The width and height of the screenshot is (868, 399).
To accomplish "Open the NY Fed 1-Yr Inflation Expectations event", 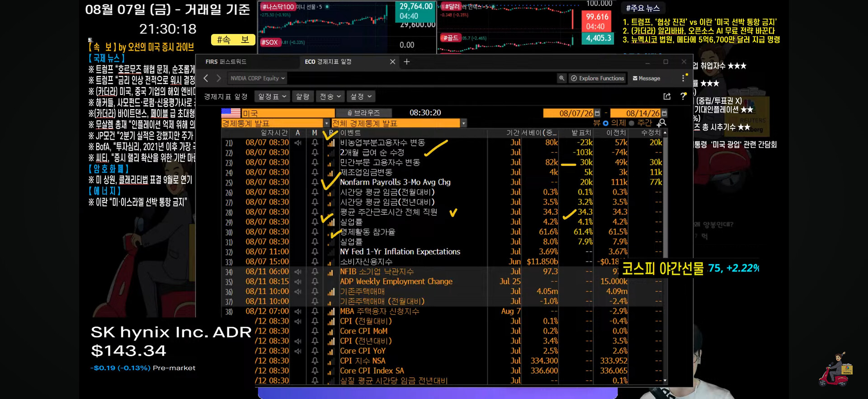I will click(x=400, y=252).
